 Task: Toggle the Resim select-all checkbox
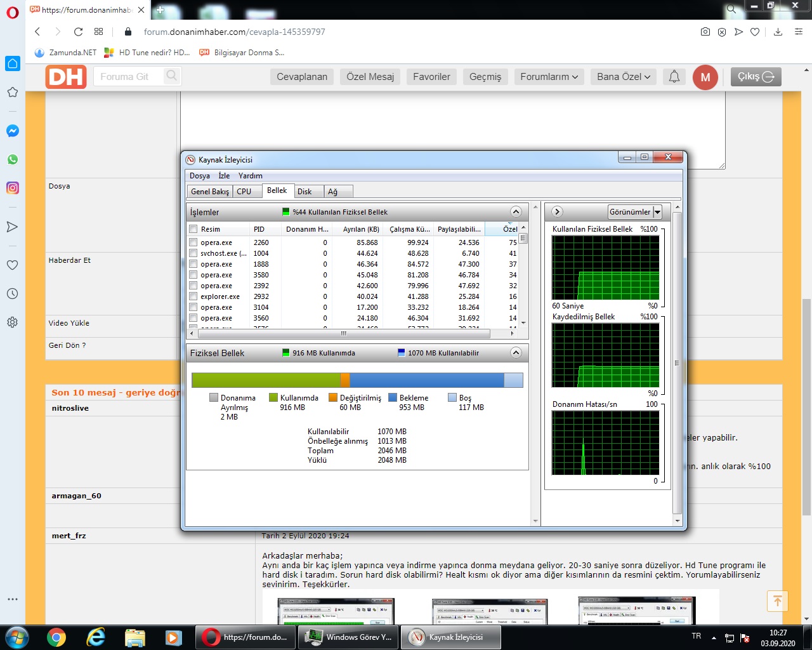tap(193, 229)
